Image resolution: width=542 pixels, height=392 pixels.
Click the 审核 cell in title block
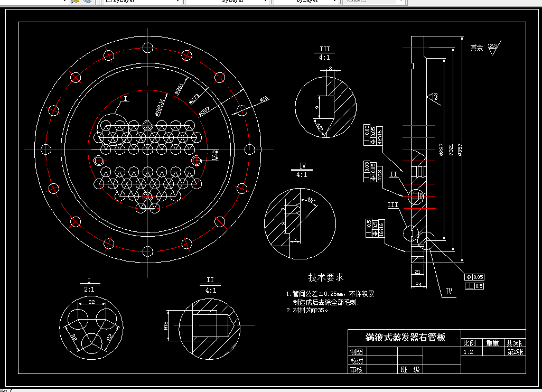[x=357, y=369]
